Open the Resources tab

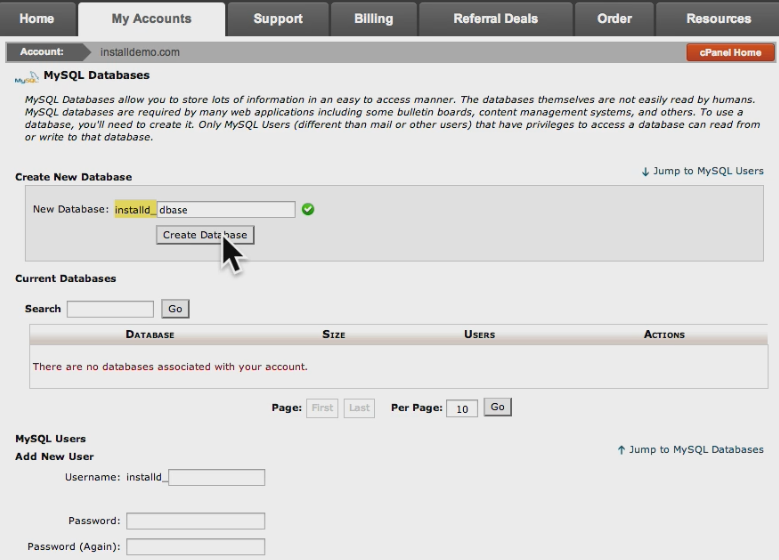pyautogui.click(x=718, y=19)
